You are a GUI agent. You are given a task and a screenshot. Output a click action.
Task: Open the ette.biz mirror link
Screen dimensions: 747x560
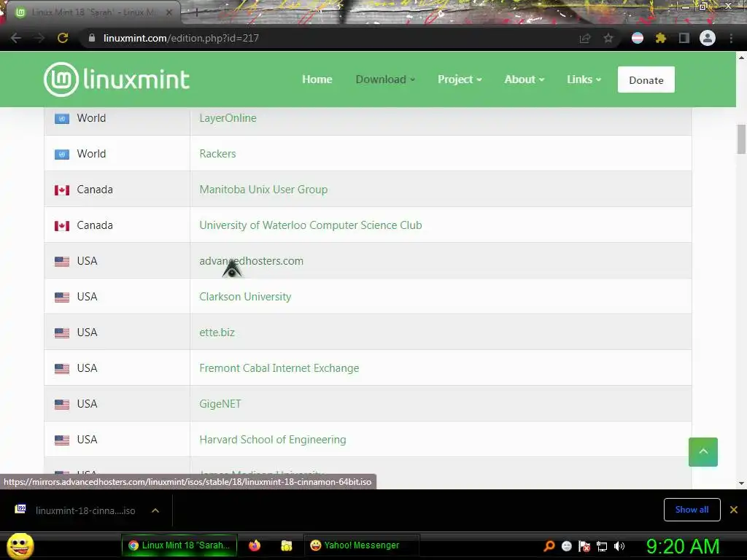tap(217, 332)
